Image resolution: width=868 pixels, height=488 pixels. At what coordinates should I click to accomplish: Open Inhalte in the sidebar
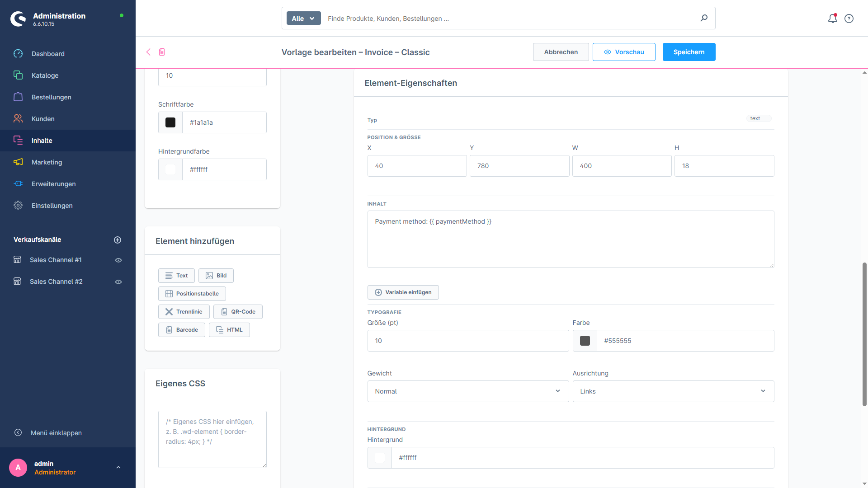tap(68, 141)
